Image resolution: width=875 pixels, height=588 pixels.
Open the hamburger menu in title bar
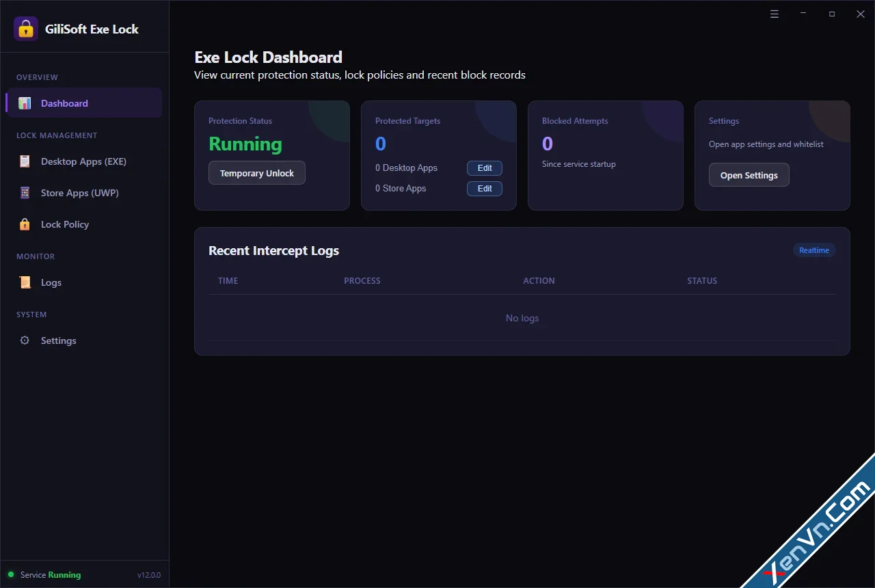tap(775, 14)
